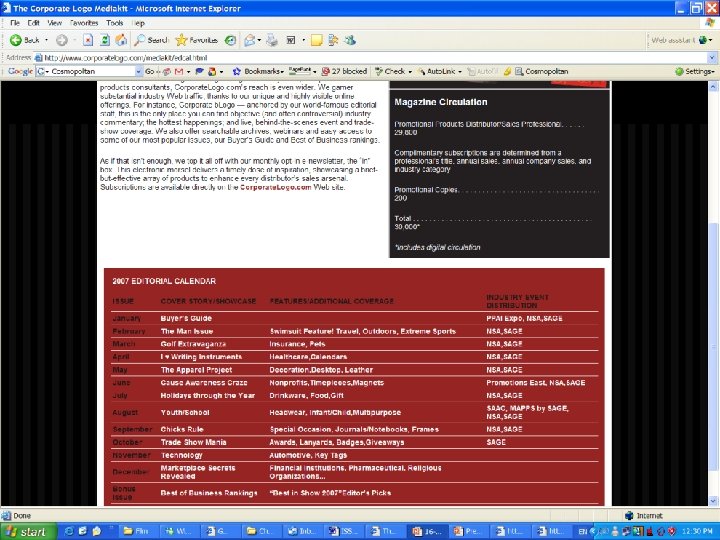Click the Back button in IE toolbar

25,40
